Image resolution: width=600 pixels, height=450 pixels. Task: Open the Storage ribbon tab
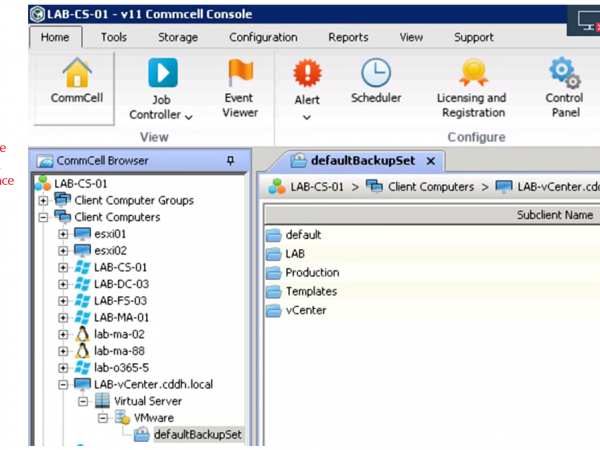coord(178,37)
